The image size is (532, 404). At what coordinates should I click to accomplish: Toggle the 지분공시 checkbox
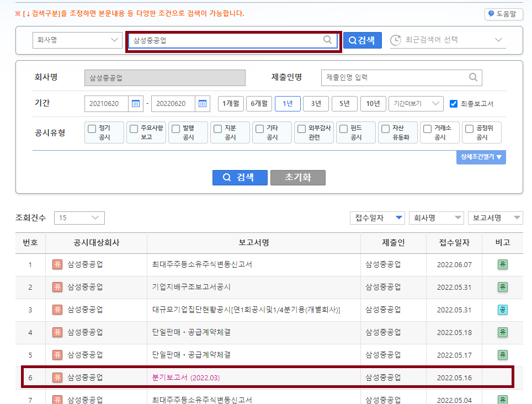tap(218, 129)
